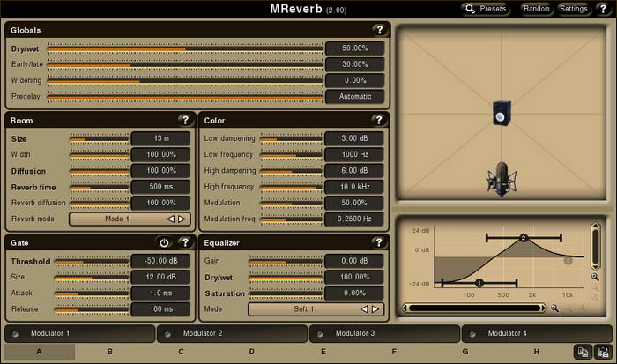This screenshot has height=364, width=617.
Task: Adjust the Widening slider
Action: click(x=185, y=81)
